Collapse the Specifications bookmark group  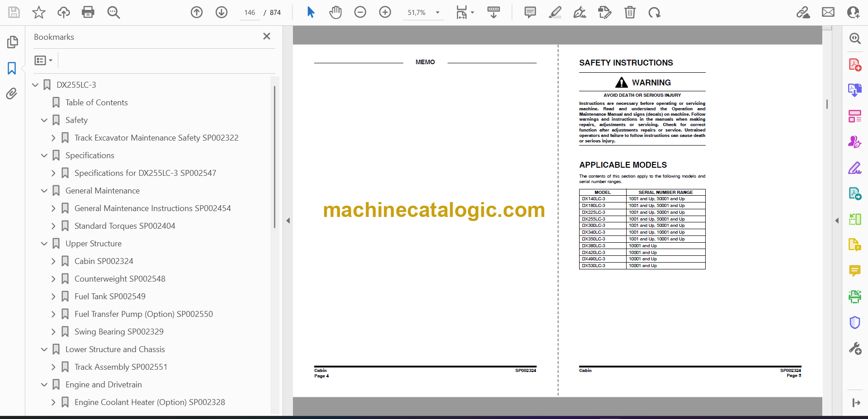44,155
